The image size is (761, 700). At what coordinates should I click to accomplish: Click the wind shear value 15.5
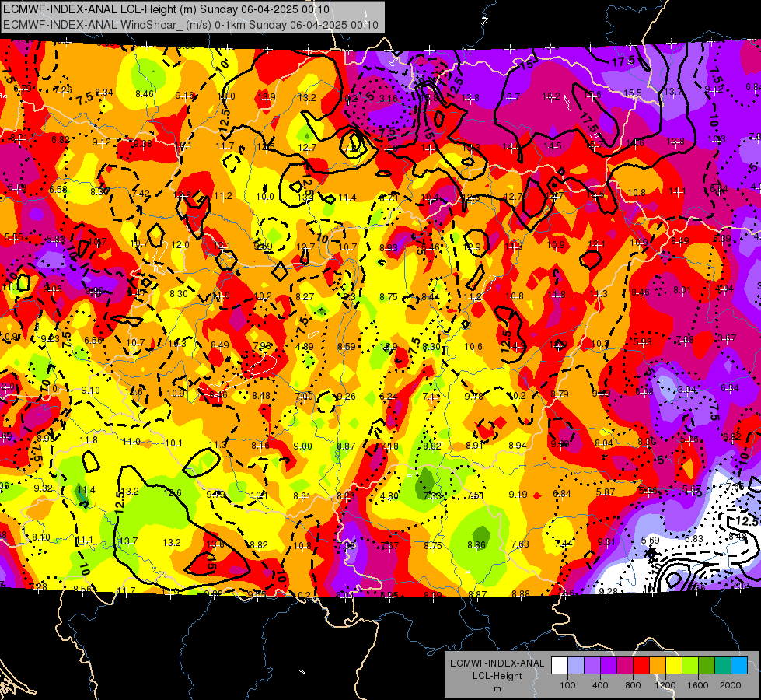coord(633,93)
